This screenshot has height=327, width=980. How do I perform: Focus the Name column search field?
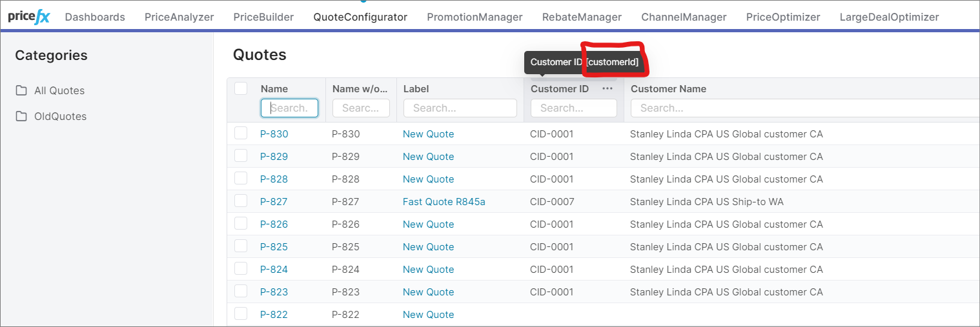pos(290,108)
